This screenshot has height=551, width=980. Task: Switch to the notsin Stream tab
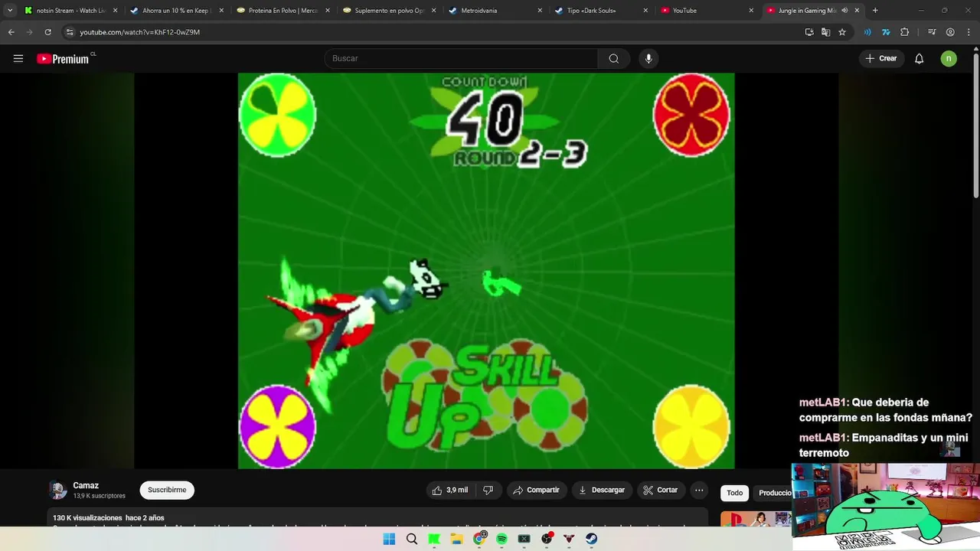(71, 11)
